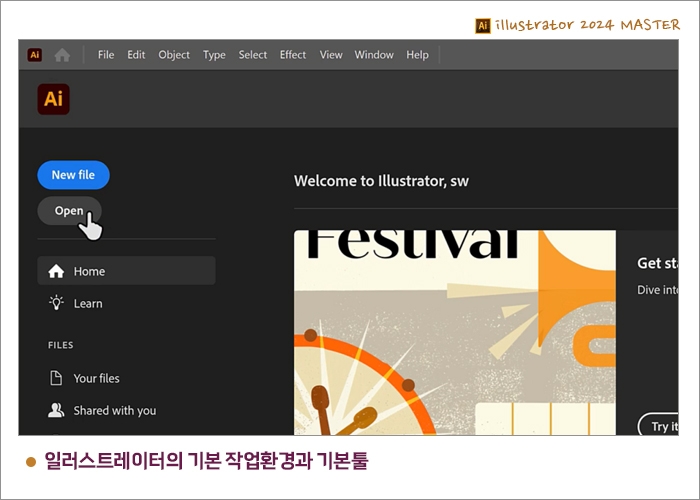Show the Your files label
This screenshot has height=500, width=700.
tap(96, 379)
